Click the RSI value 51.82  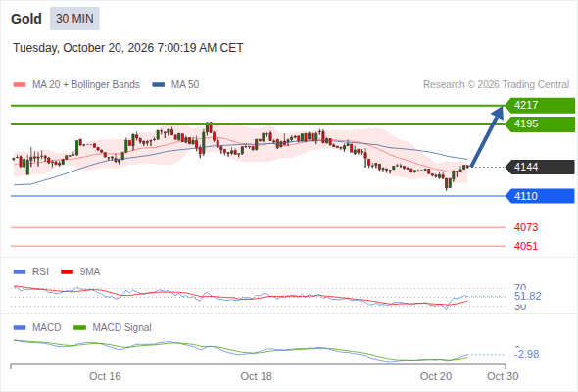528,296
